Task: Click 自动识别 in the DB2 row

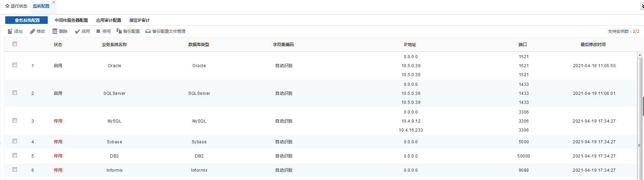Action: click(x=284, y=156)
